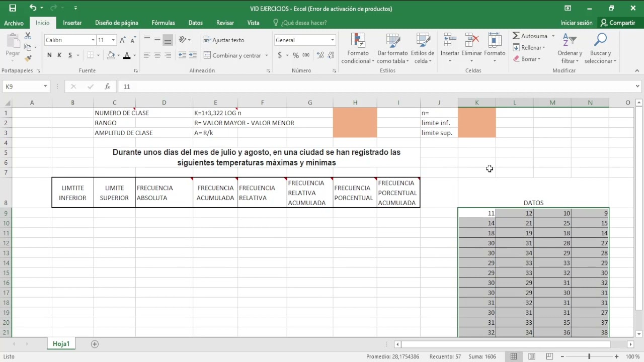The width and height of the screenshot is (644, 362).
Task: Open Buscar y seleccionar
Action: pos(600,49)
